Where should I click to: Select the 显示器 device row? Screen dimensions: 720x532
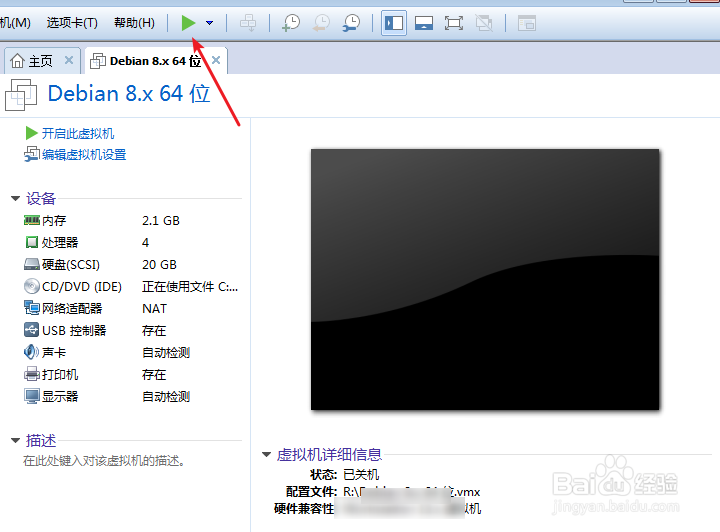[x=131, y=397]
